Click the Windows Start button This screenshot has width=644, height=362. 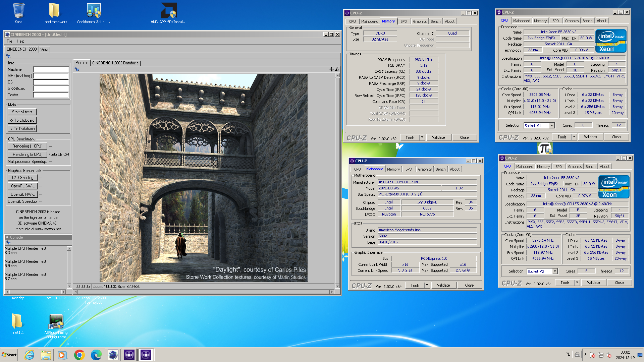9,355
